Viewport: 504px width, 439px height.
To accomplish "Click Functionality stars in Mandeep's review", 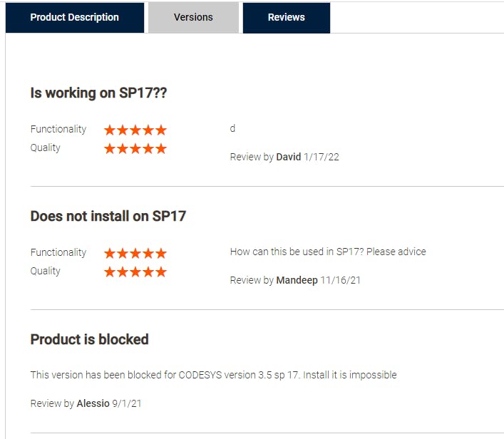I will pos(135,253).
